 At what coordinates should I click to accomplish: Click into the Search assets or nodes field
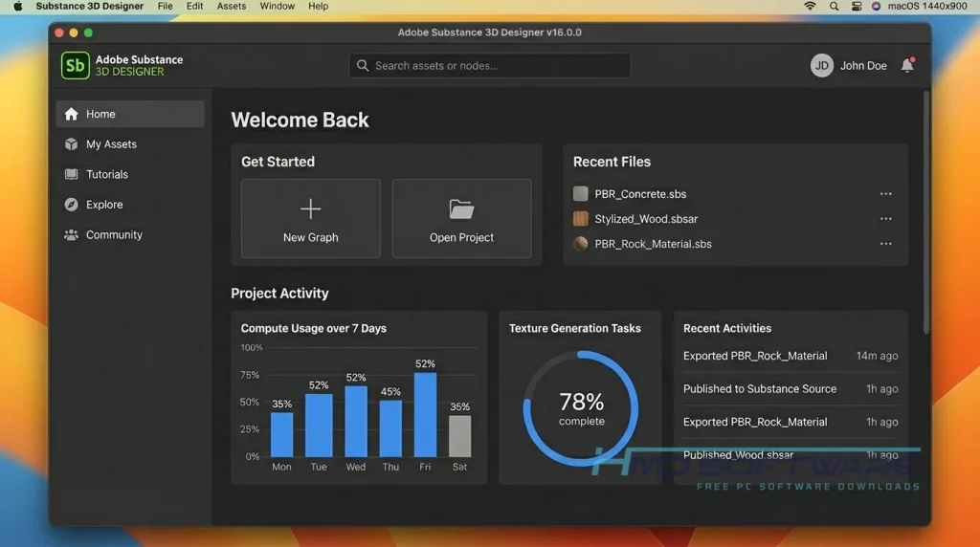[489, 66]
